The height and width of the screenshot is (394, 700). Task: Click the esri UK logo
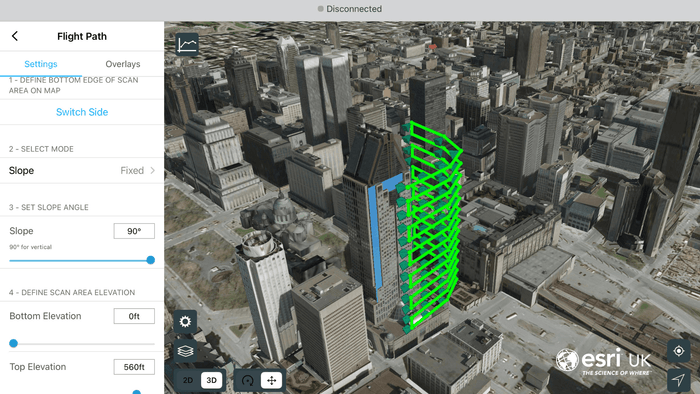(x=603, y=361)
